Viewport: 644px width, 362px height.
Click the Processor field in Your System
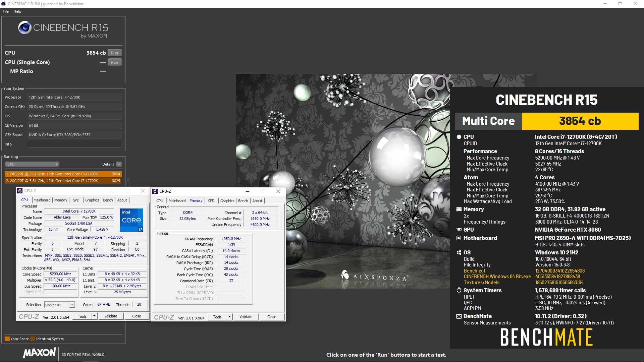pos(74,97)
